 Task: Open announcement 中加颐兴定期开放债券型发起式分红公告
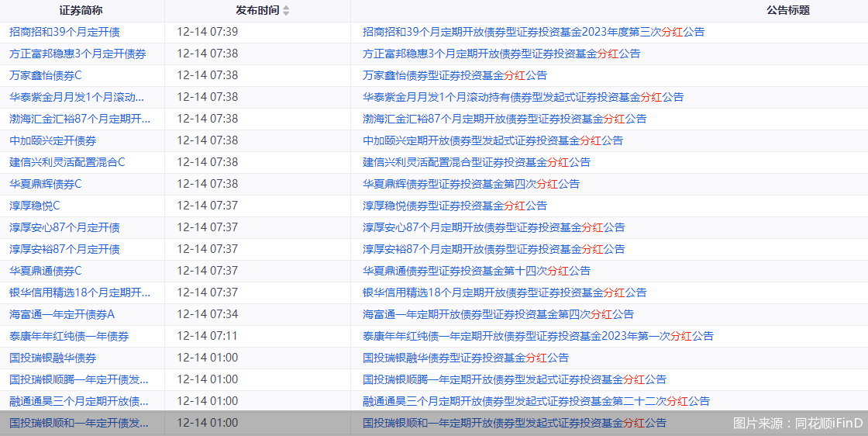point(493,140)
